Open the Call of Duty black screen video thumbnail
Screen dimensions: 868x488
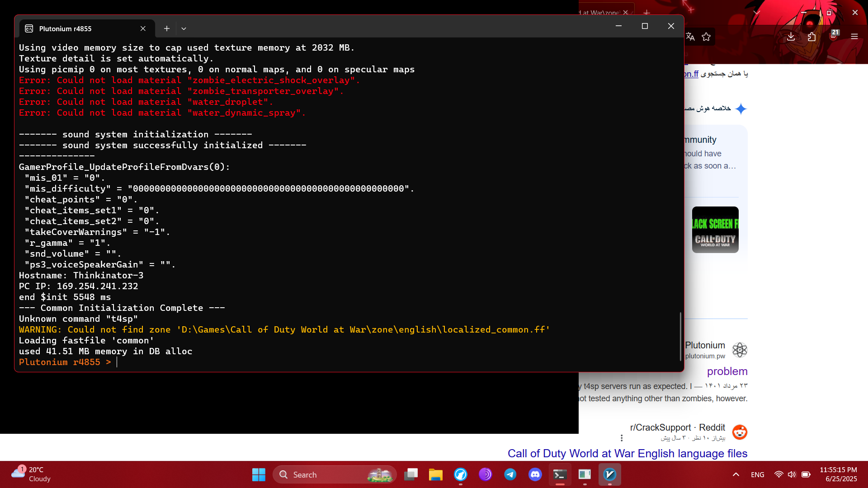(715, 230)
